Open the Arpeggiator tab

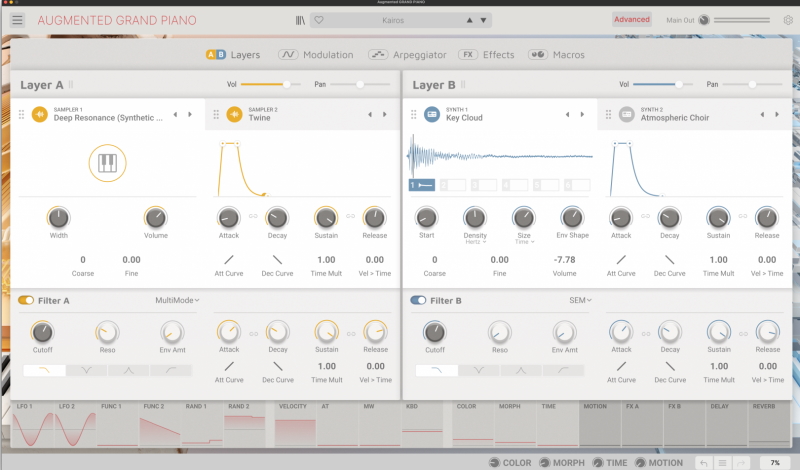click(407, 55)
